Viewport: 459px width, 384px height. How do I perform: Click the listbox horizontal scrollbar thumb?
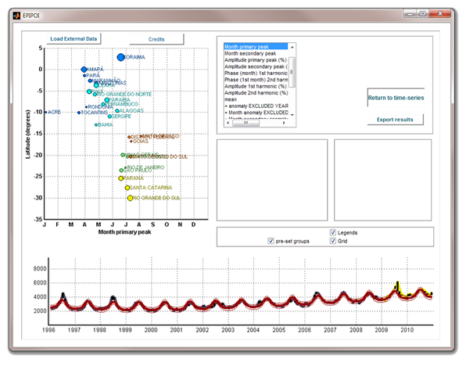(246, 123)
